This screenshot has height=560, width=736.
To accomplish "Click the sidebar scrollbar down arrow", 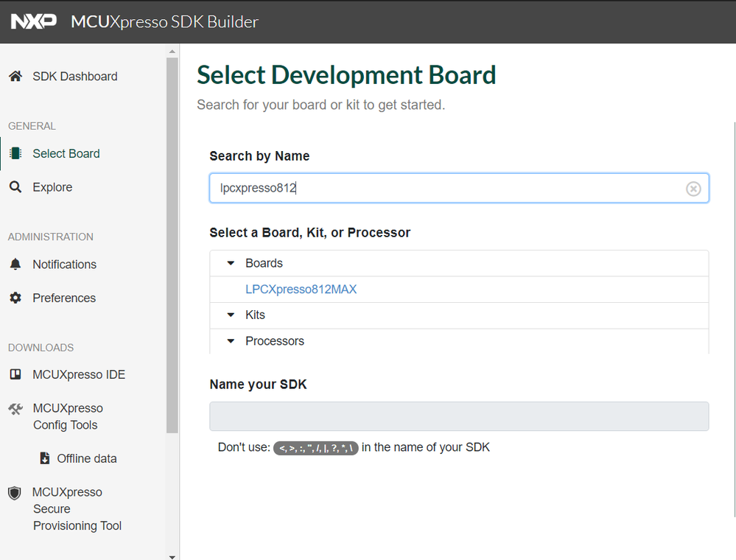I will tap(172, 556).
